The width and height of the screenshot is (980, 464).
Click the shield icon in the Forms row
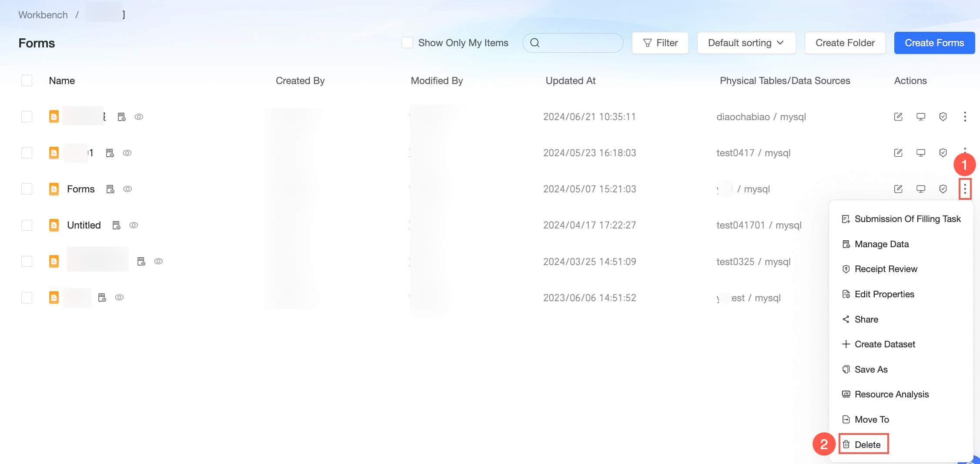click(x=943, y=189)
